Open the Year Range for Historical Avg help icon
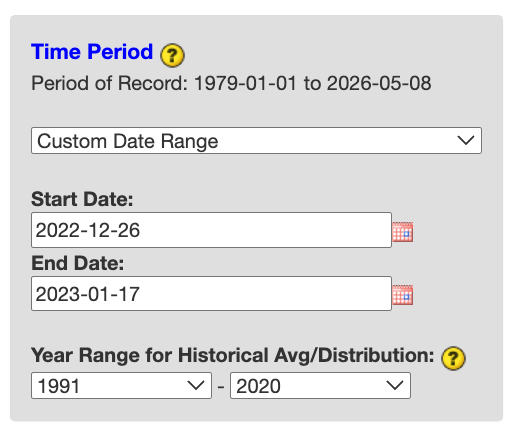Viewport: 514px width, 430px height. pyautogui.click(x=453, y=358)
